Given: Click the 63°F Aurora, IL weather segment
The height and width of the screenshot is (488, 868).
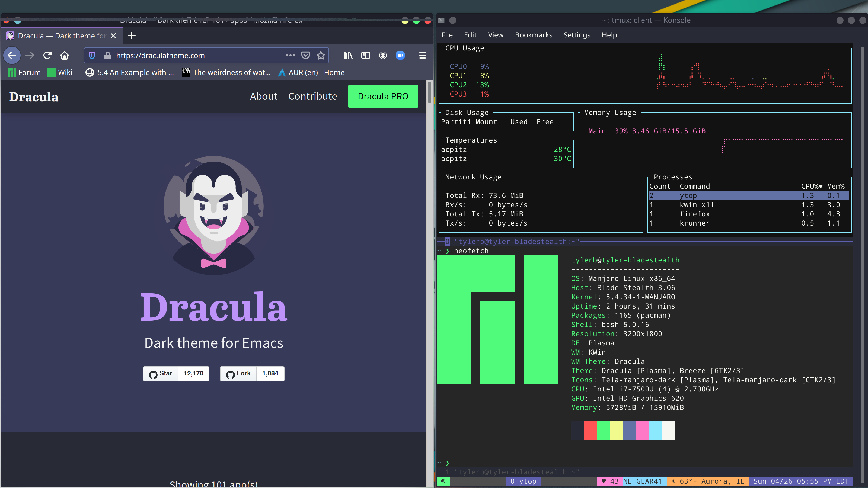Looking at the screenshot, I should (708, 481).
